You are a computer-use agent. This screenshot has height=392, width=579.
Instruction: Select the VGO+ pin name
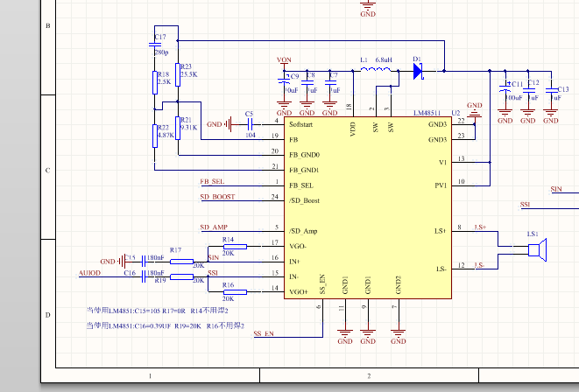[x=299, y=292]
